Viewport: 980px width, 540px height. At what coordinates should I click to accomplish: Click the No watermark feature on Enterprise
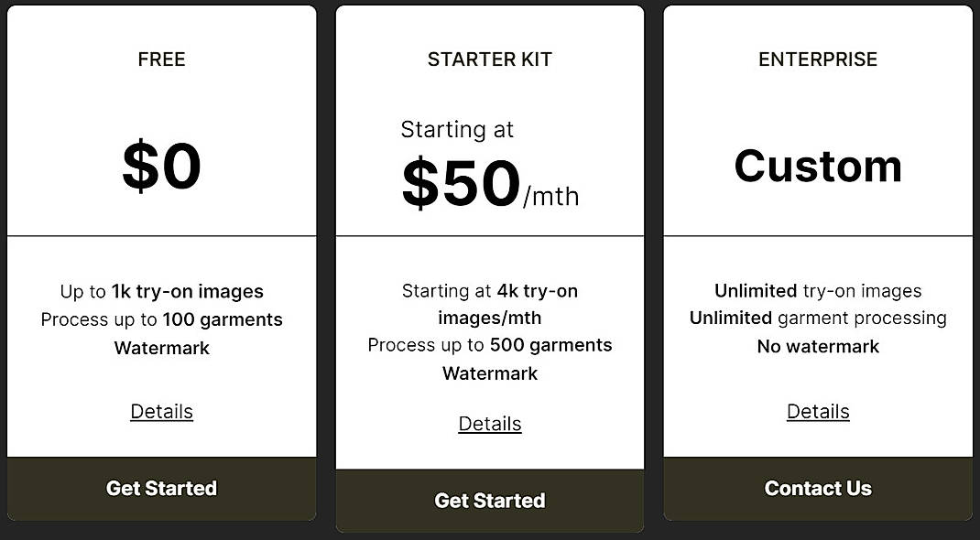(817, 346)
